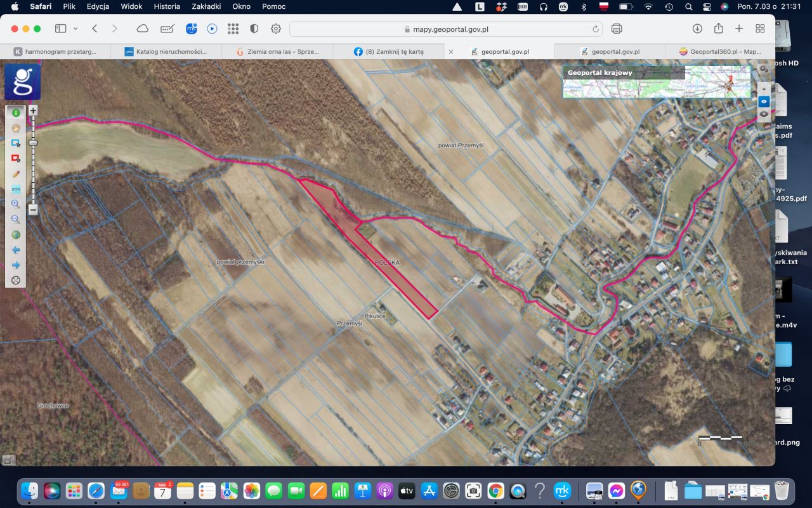
Task: Click the crossed circle tool icon
Action: point(16,280)
